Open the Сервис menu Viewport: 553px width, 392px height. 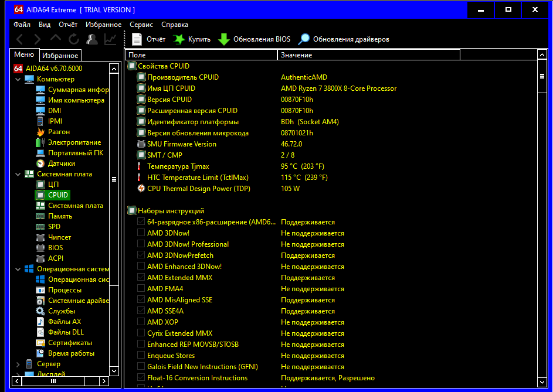[141, 25]
